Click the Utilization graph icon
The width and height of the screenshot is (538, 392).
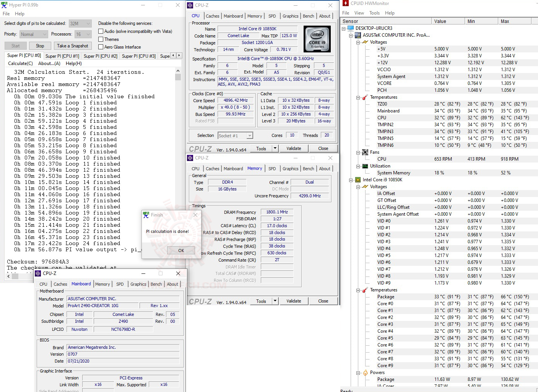tap(365, 166)
